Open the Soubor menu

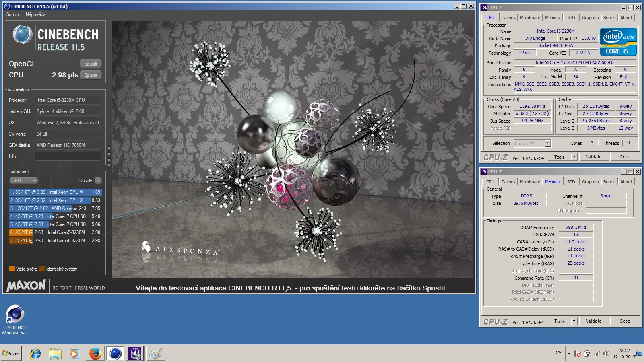[x=13, y=14]
